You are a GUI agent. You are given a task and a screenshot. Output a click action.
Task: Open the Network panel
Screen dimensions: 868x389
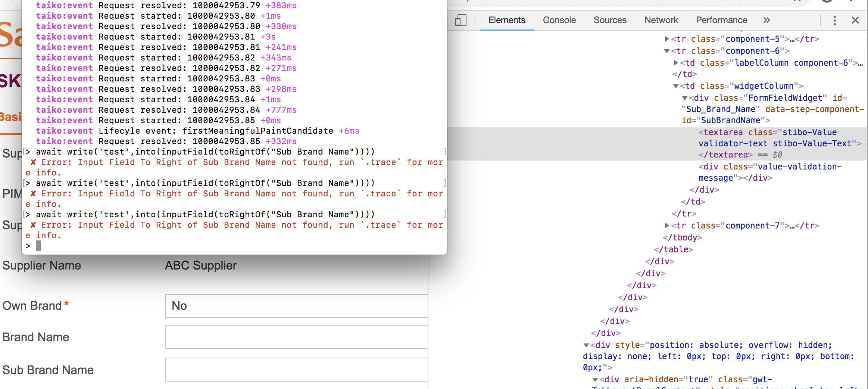click(x=661, y=20)
